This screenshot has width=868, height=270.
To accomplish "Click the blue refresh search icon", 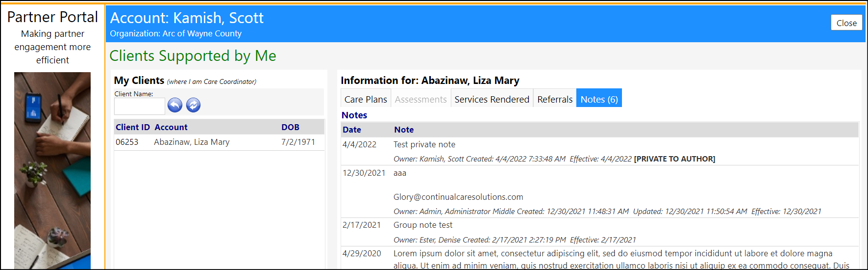I will coord(194,105).
